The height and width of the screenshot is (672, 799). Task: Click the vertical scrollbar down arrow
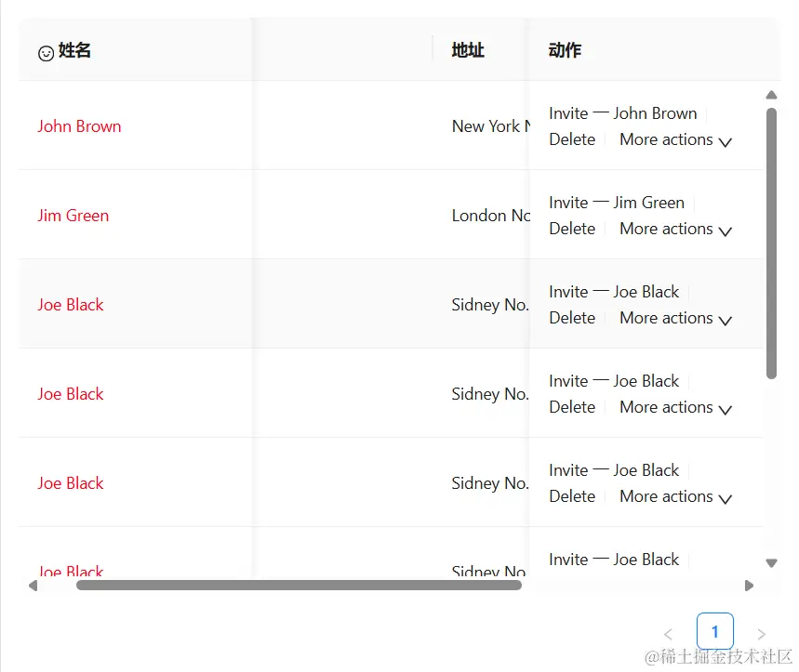(x=771, y=562)
